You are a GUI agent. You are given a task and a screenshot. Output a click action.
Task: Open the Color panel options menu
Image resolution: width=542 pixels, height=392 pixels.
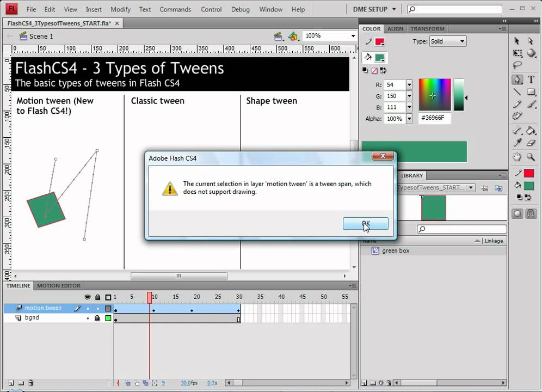point(503,29)
